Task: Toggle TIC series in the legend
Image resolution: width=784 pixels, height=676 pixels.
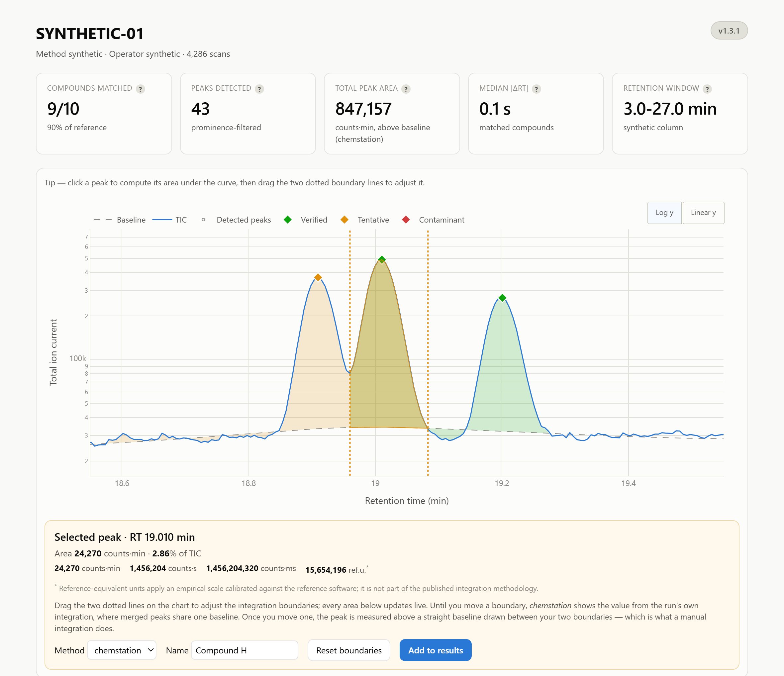Action: (x=170, y=220)
